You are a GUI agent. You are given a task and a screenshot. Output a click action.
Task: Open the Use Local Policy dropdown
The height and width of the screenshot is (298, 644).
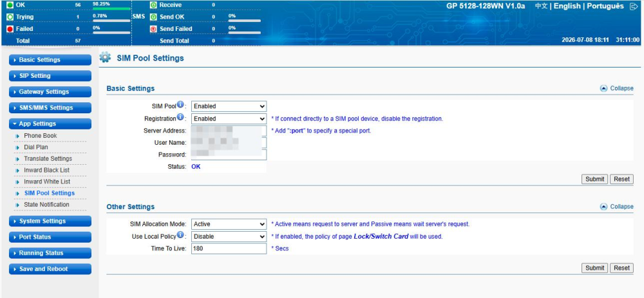click(229, 236)
